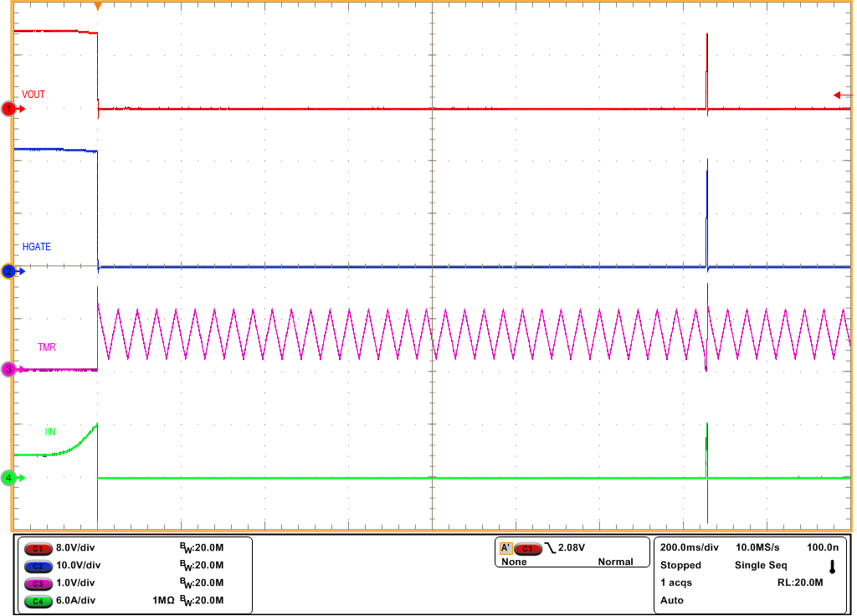Open the C2 channel settings badge

click(x=39, y=565)
